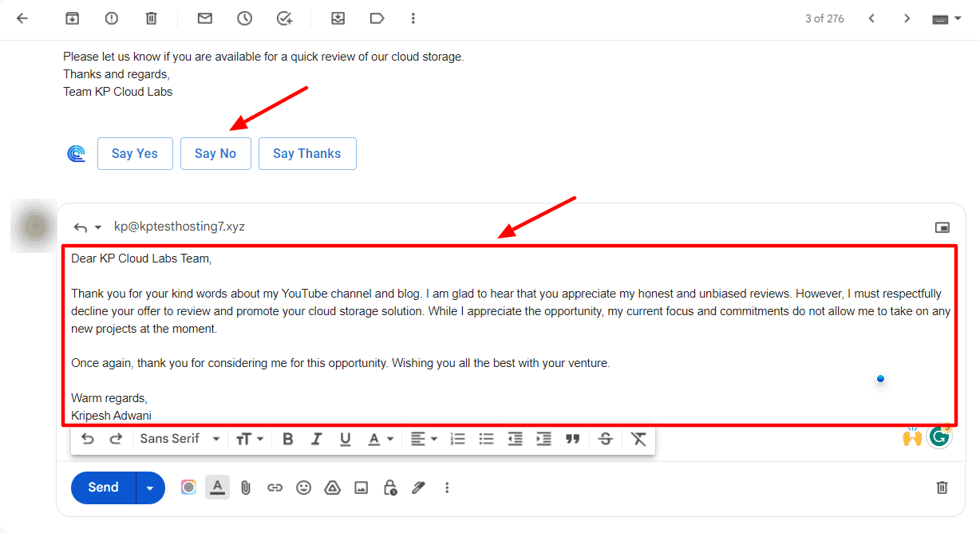
Task: Open the text color picker
Action: point(381,439)
